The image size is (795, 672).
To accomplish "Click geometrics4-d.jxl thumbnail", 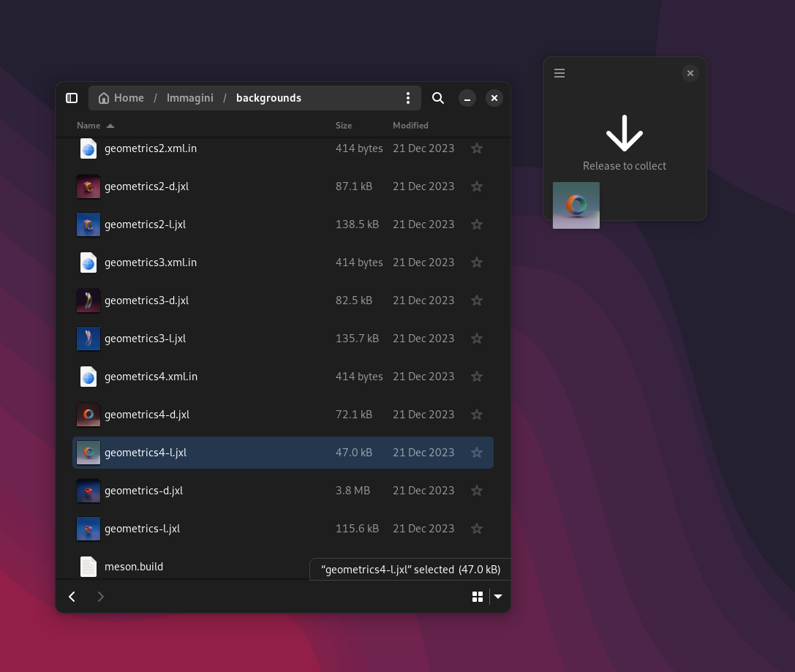I will 88,415.
